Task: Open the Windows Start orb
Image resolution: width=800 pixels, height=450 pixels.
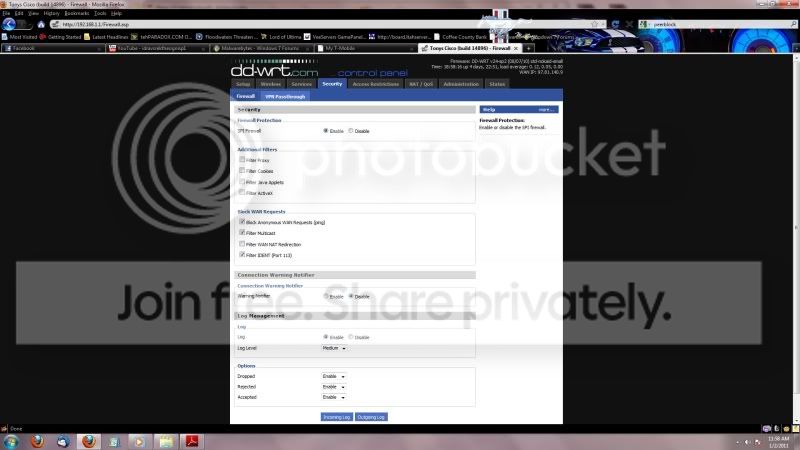Action: pos(11,441)
